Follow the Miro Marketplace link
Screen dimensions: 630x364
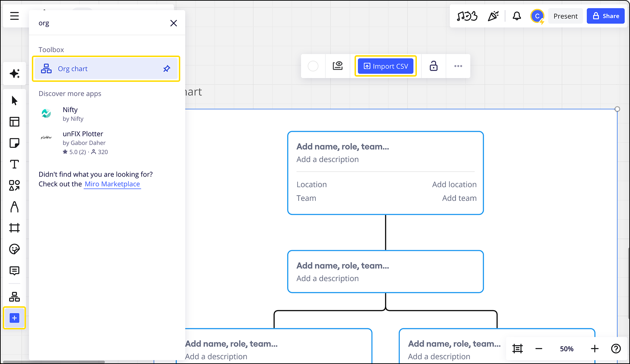(112, 184)
